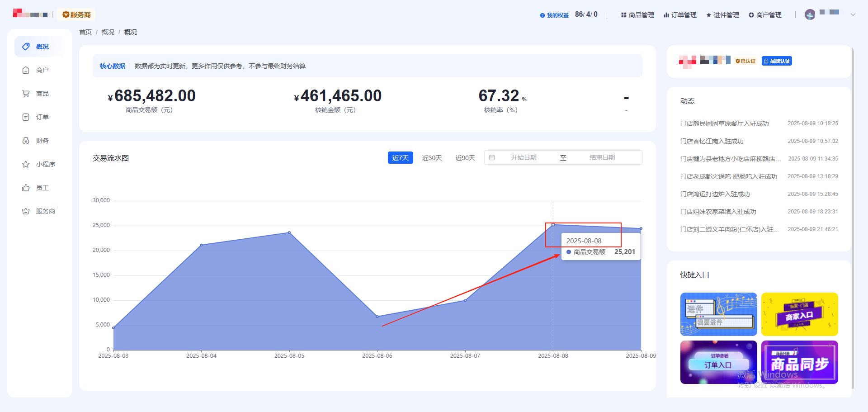
Task: Click the 2025-08-05 data point on chart
Action: [289, 232]
